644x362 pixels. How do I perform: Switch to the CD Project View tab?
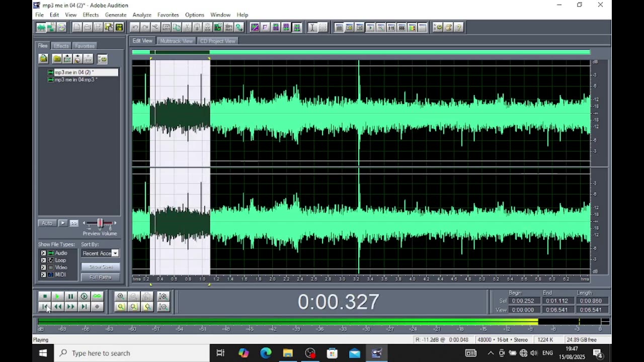pyautogui.click(x=217, y=41)
